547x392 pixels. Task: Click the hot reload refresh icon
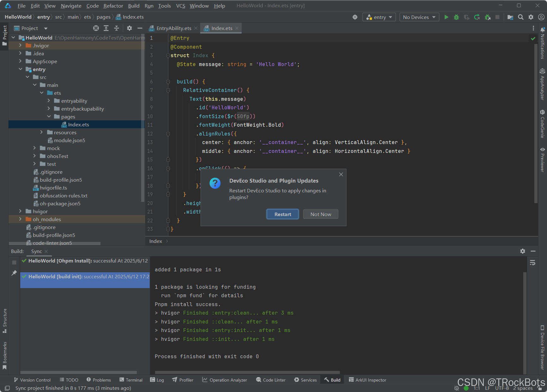[477, 17]
